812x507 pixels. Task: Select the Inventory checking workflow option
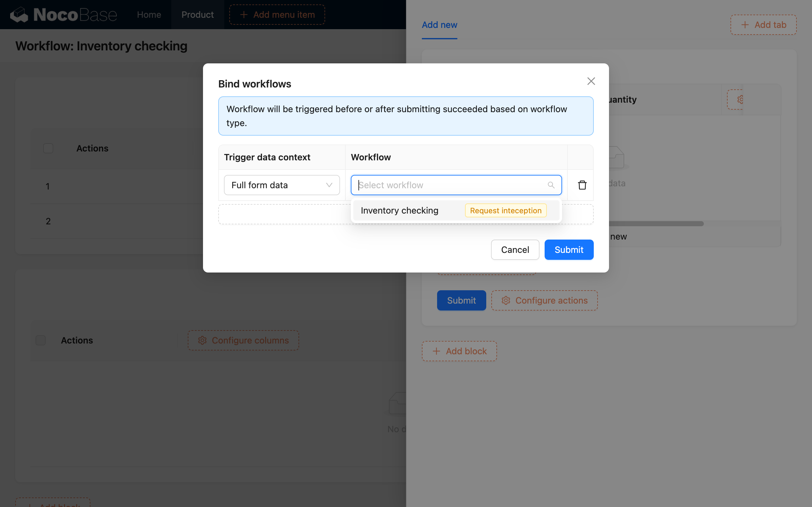point(399,210)
